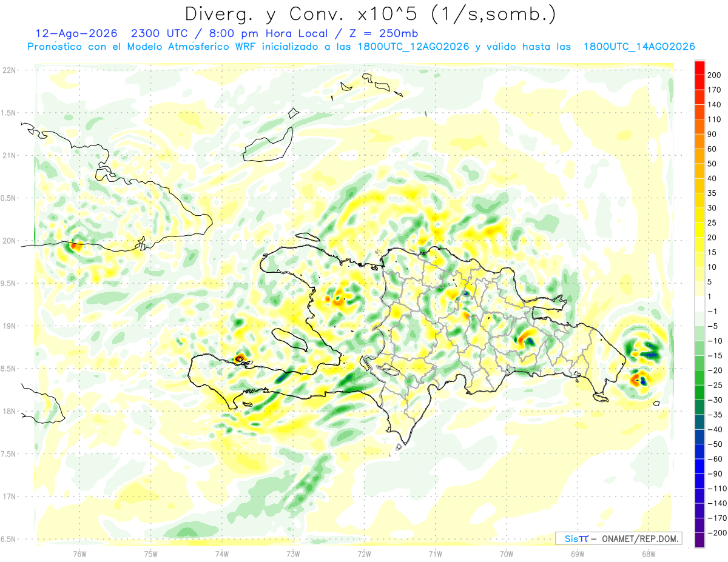Click the title 'Diverg. y Conv. x10^5 (1/s,somb.)'
Viewport: 728px width, 562px height.
coord(370,13)
